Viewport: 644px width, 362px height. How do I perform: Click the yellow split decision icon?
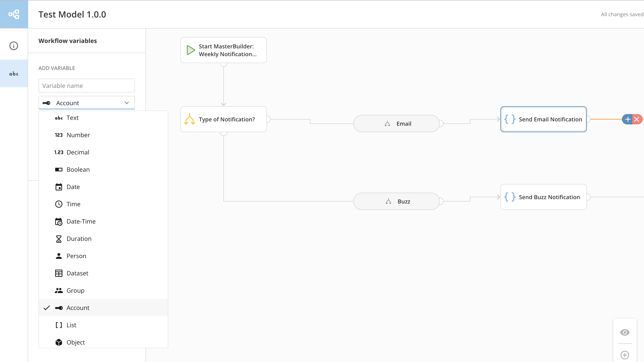189,119
